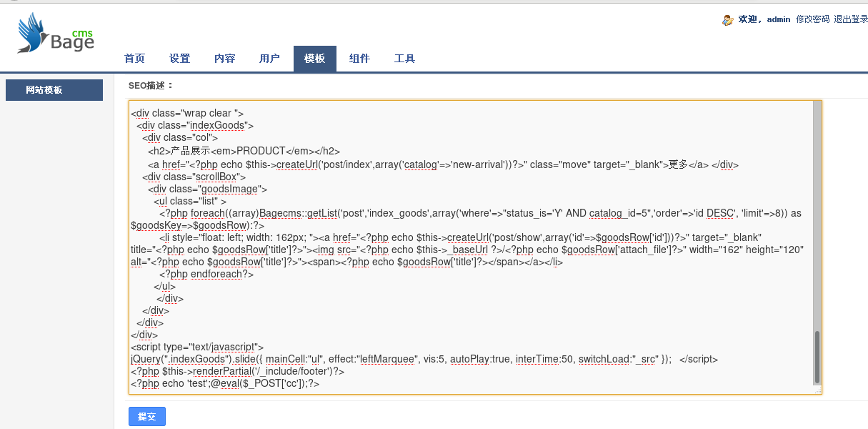
Task: Click the jQuery indexGoods slide line
Action: tap(424, 359)
